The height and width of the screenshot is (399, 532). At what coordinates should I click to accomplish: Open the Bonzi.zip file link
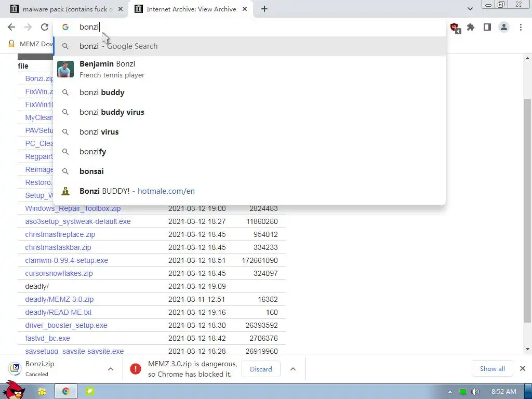(x=39, y=79)
